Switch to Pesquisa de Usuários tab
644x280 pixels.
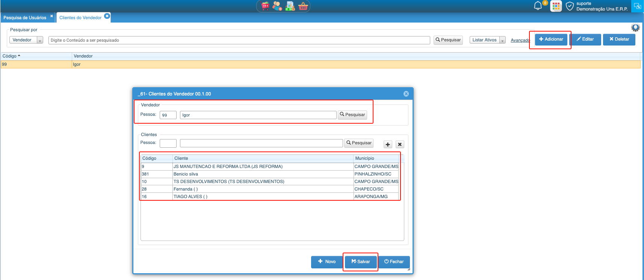[x=25, y=18]
